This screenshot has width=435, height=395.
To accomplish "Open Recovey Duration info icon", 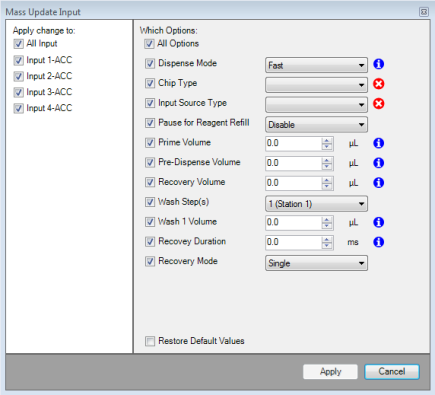I will [378, 242].
